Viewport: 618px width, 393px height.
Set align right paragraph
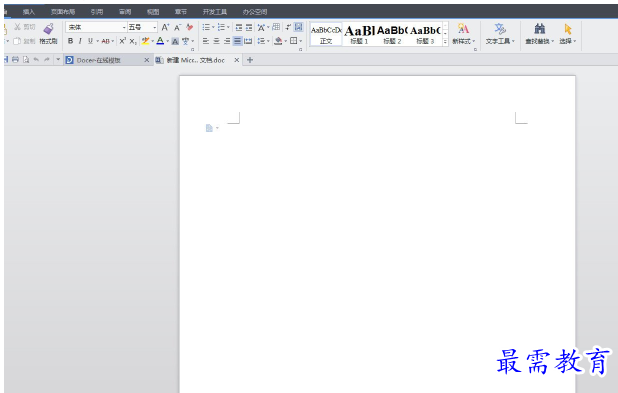[x=227, y=41]
